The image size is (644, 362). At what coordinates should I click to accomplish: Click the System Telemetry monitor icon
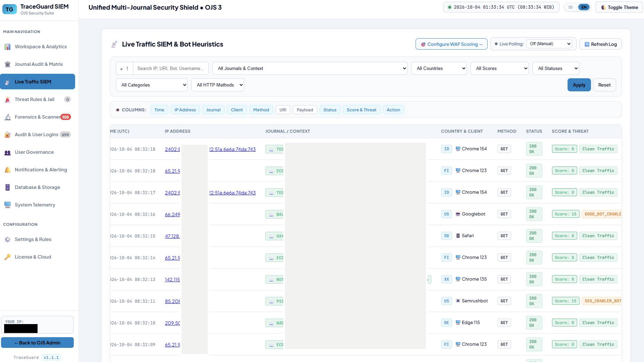pos(8,205)
